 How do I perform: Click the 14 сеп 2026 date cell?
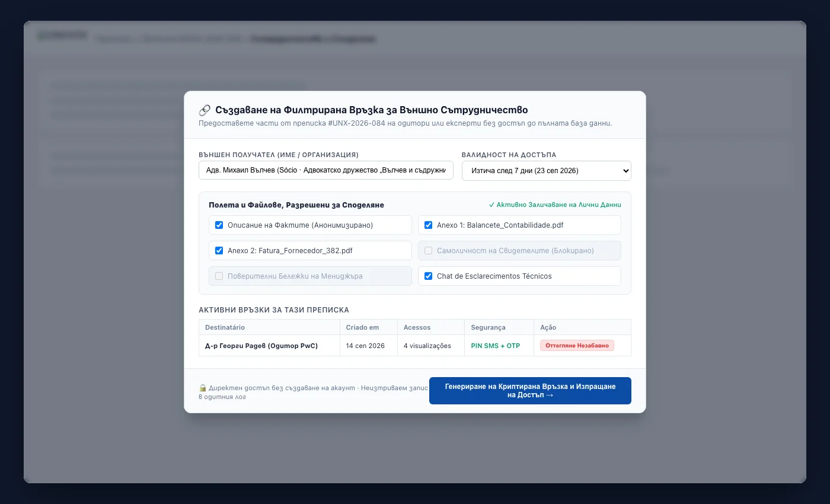(x=369, y=346)
